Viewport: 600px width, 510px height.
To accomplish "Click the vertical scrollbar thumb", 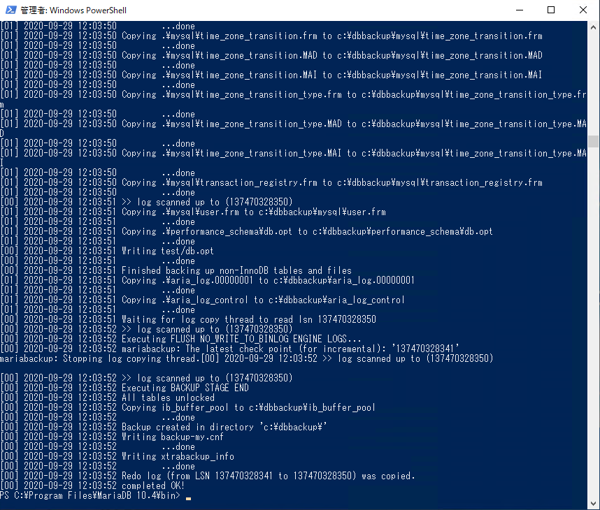I will (593, 141).
